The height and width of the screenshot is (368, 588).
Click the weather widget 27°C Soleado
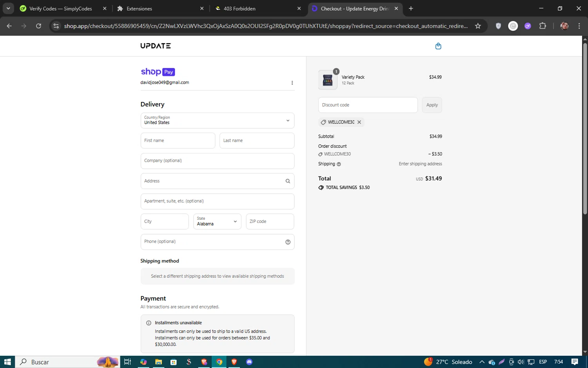coord(448,362)
